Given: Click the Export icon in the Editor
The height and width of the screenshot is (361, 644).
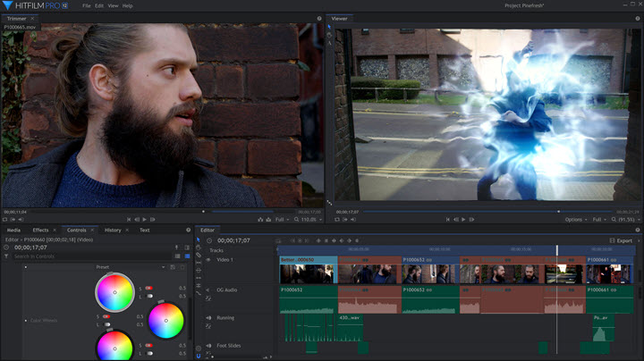Looking at the screenshot, I should coord(612,240).
